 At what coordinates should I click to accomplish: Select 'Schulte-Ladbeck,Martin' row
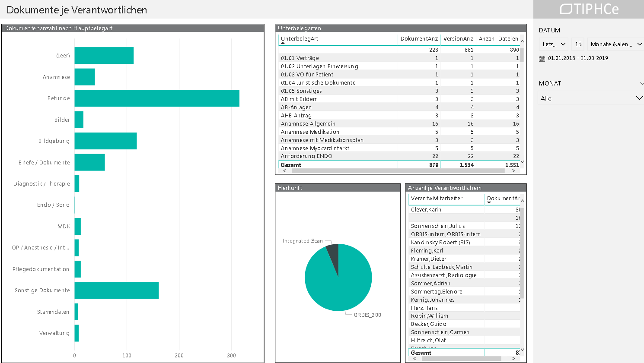click(465, 267)
